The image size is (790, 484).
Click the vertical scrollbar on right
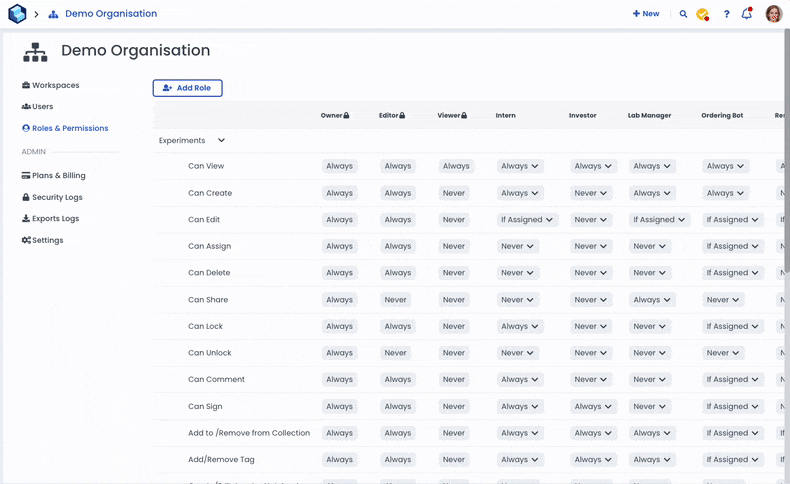click(786, 150)
